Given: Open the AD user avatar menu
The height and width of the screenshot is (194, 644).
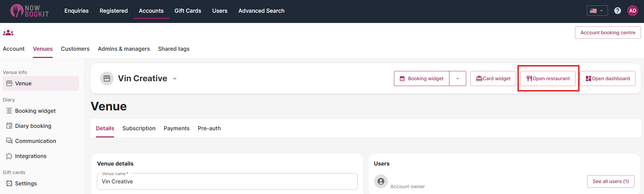Looking at the screenshot, I should point(632,11).
